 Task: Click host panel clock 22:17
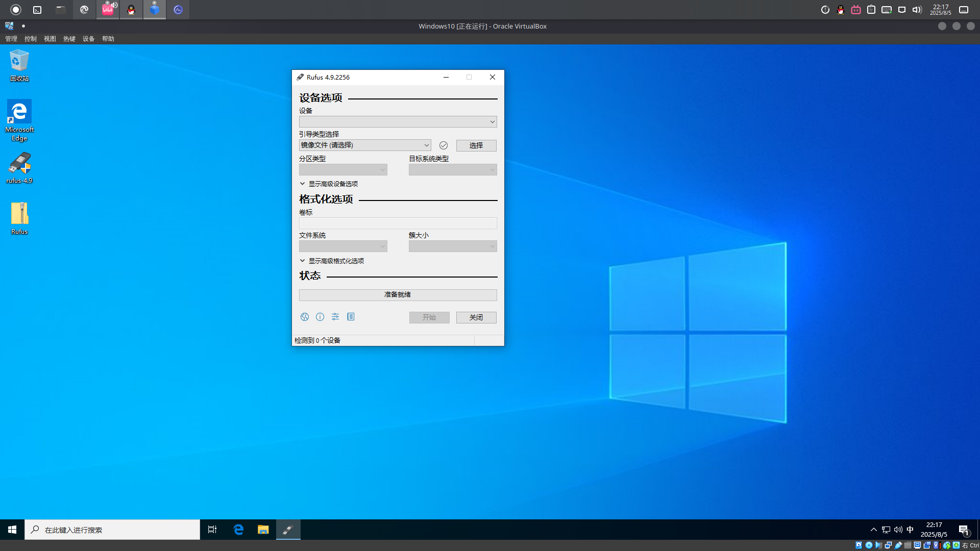click(940, 10)
